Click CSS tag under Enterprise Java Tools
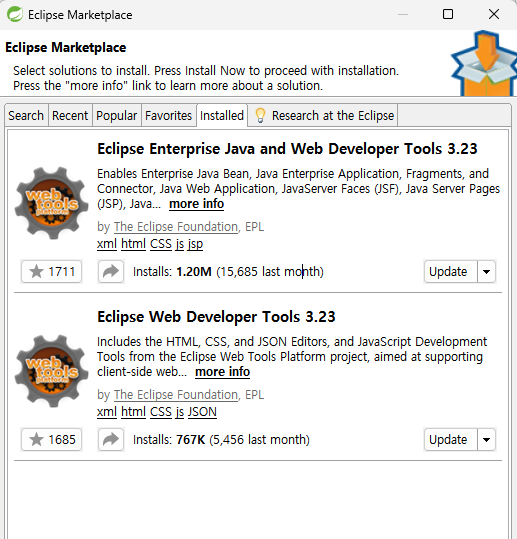Image resolution: width=517 pixels, height=539 pixels. (x=161, y=244)
